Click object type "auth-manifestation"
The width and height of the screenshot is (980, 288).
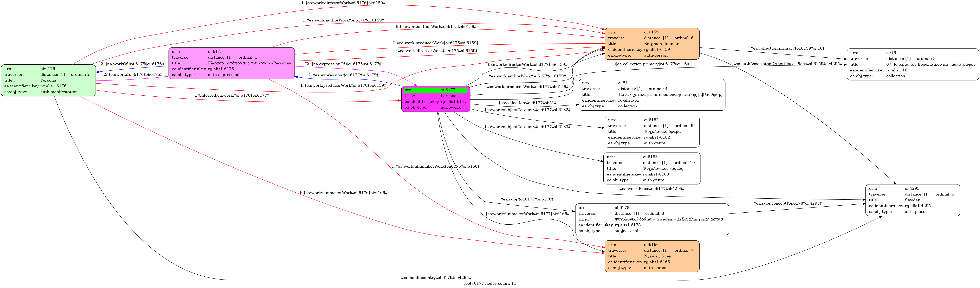[59, 92]
